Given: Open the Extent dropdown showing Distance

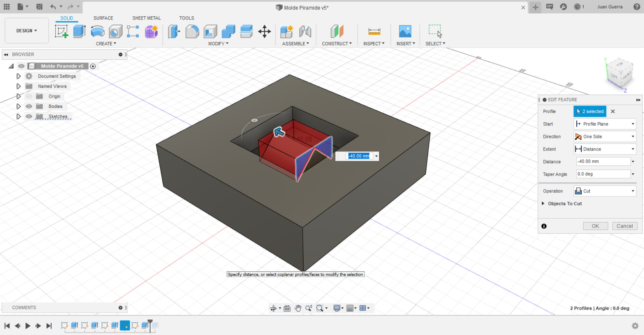Looking at the screenshot, I should (605, 149).
